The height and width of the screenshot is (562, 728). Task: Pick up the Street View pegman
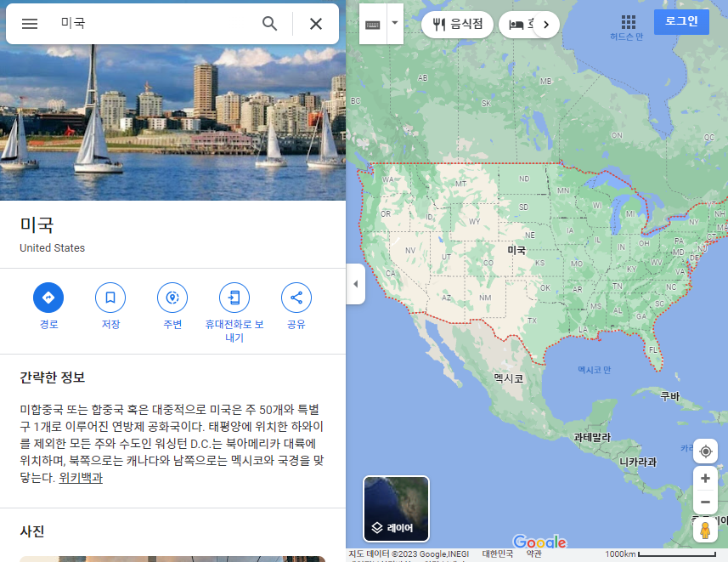pos(705,530)
